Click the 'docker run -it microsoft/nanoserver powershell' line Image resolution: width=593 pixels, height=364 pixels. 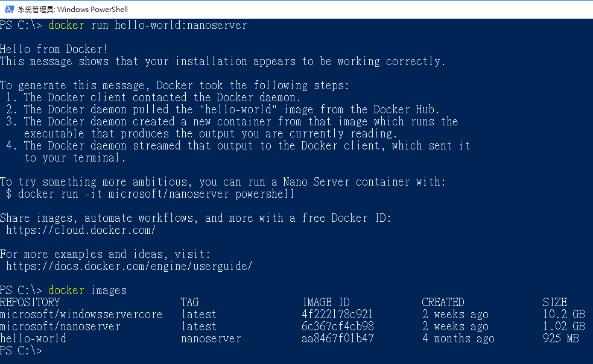(150, 194)
